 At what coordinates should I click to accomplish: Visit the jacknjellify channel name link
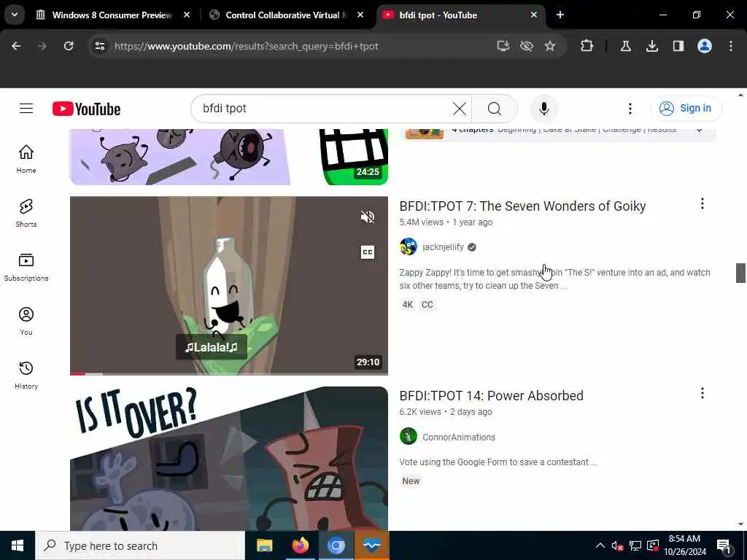(x=443, y=246)
